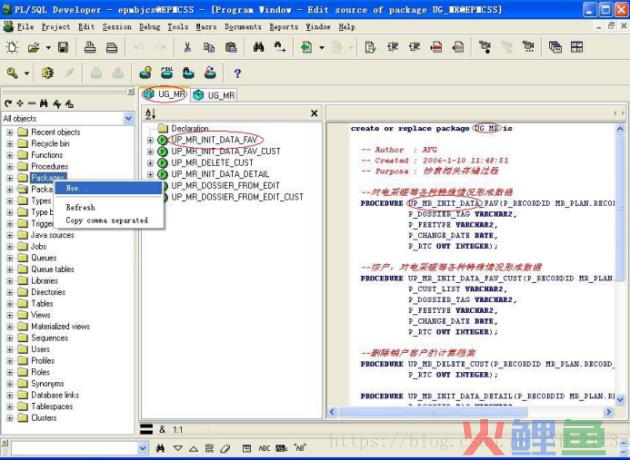Click the ABC whole word search option
Image resolution: width=630 pixels, height=461 pixels.
click(264, 448)
